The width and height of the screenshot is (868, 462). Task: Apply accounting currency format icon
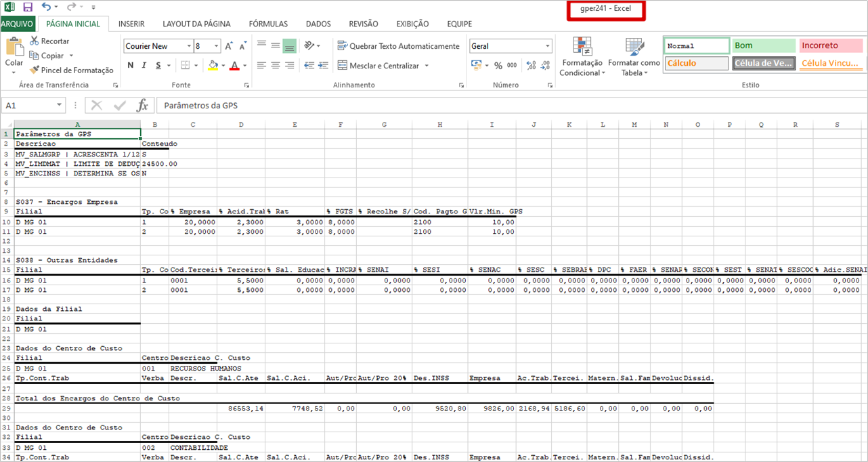pyautogui.click(x=477, y=66)
